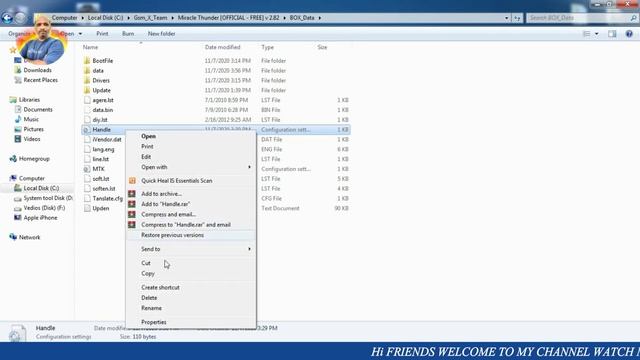Select the Documents library in sidebar

click(38, 109)
